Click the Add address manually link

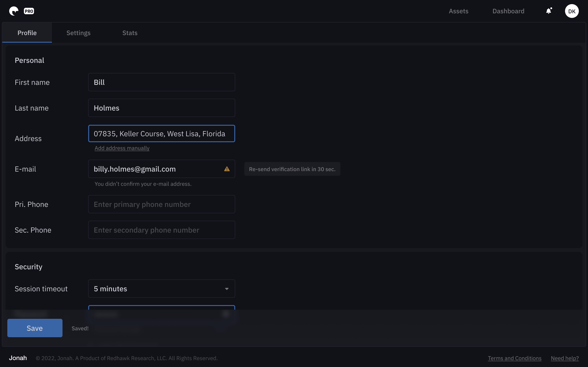point(122,148)
